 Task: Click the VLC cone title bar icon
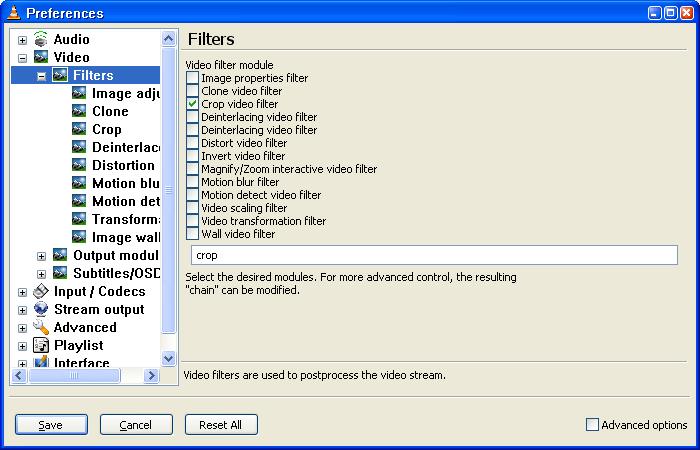13,13
